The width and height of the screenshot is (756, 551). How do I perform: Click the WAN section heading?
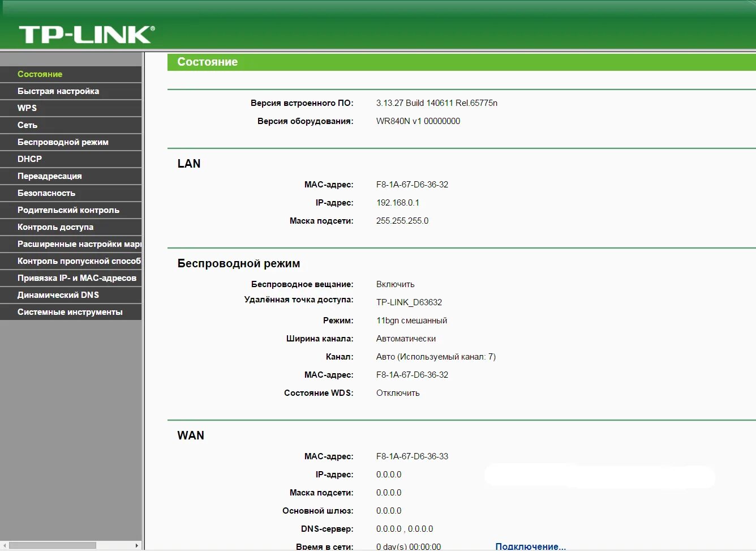(191, 435)
